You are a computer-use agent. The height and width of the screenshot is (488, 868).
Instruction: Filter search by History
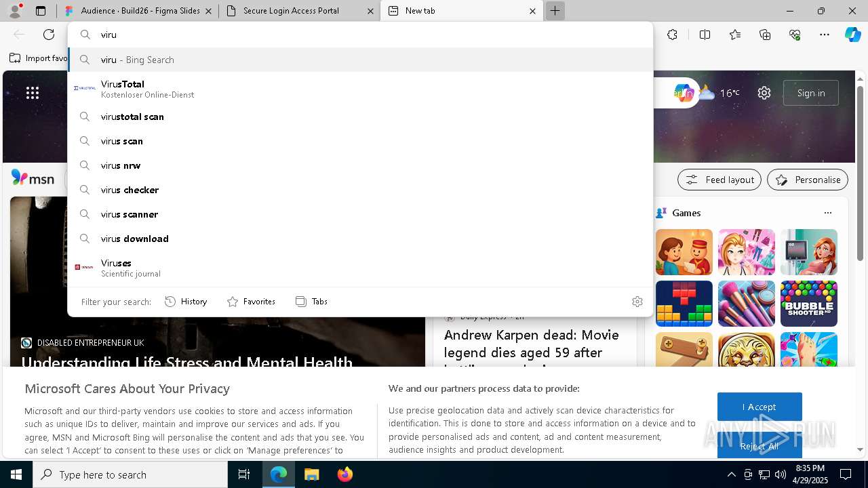pyautogui.click(x=186, y=302)
